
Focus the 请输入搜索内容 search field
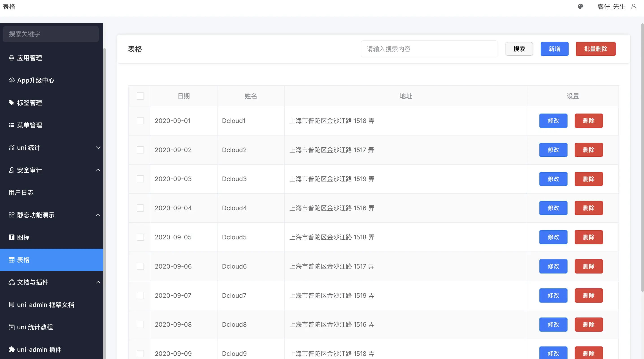pos(429,49)
